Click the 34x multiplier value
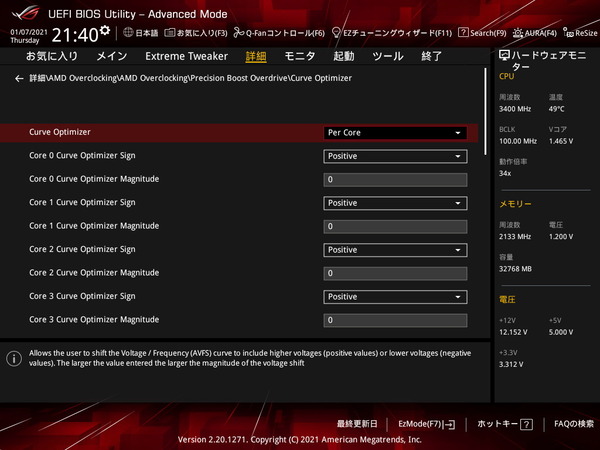 (x=505, y=173)
